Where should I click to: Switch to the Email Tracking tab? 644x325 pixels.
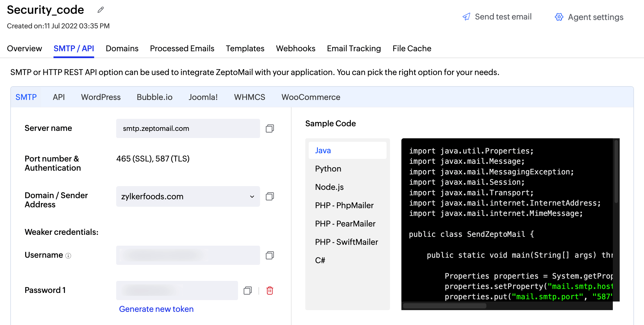(x=354, y=48)
